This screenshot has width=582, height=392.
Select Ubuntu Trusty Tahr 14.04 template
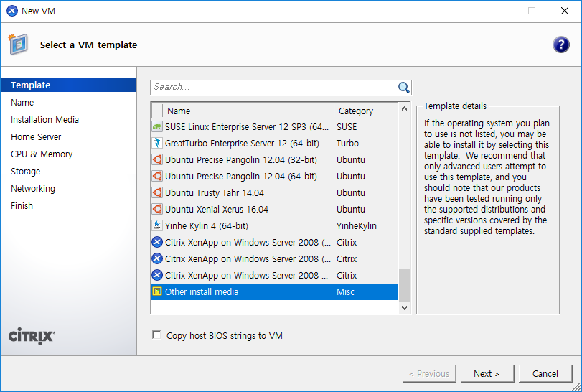(x=275, y=192)
